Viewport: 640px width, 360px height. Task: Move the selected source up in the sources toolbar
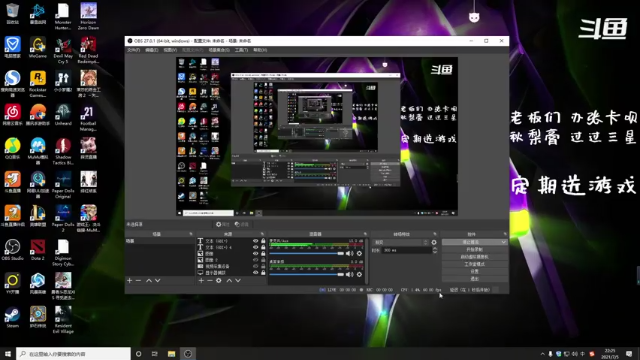229,280
